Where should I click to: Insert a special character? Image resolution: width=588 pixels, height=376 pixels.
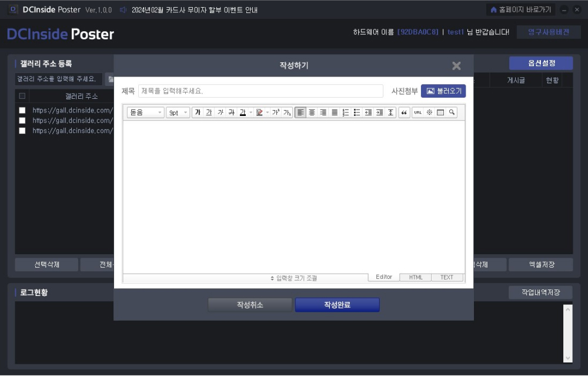pos(429,112)
